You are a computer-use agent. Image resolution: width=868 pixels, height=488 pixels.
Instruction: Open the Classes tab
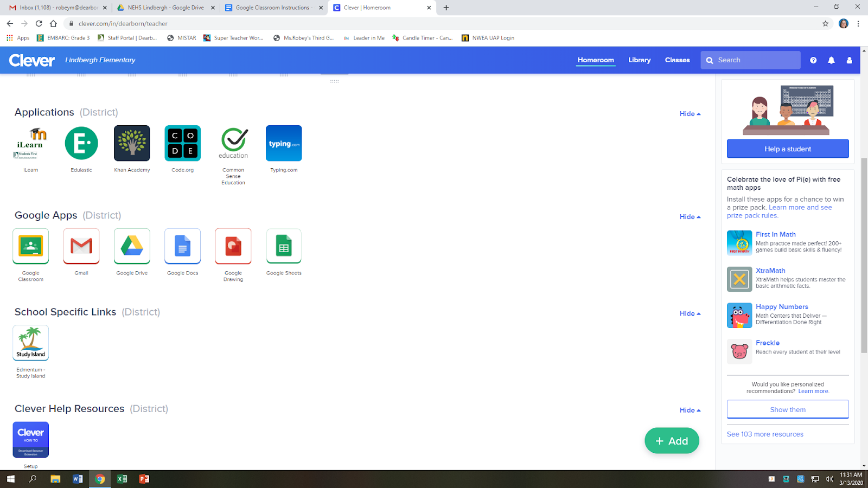(678, 60)
